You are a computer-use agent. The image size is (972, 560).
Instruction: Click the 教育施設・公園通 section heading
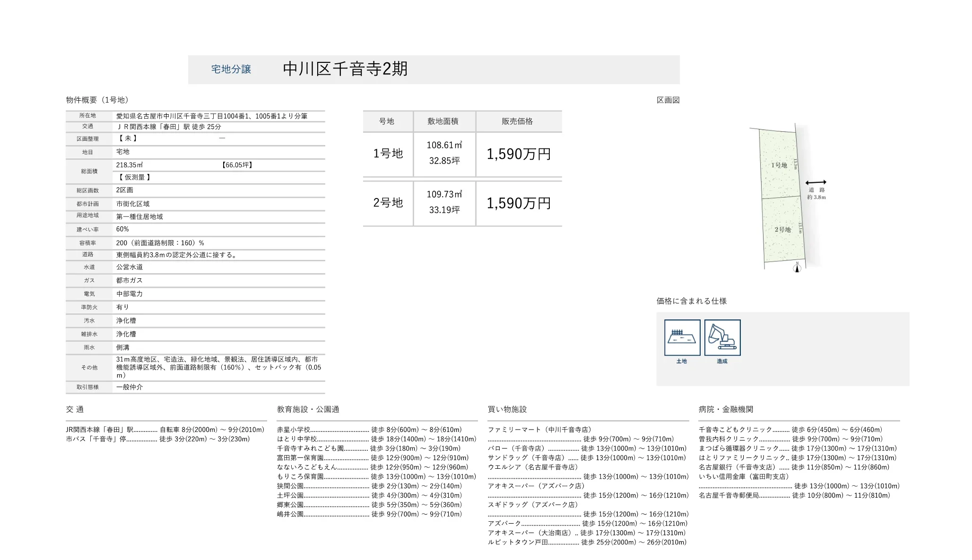coord(308,409)
